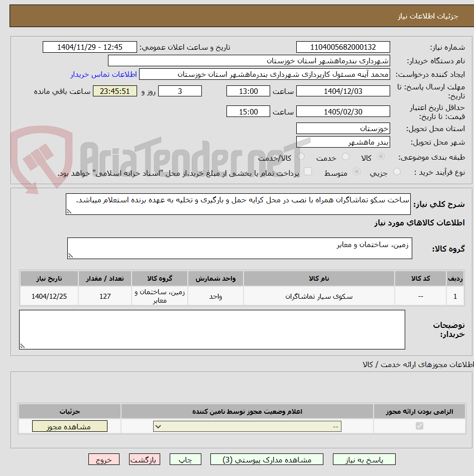The height and width of the screenshot is (476, 474).
Task: Click the جزئیات اطلاعات نیاز title
Action: [x=428, y=16]
